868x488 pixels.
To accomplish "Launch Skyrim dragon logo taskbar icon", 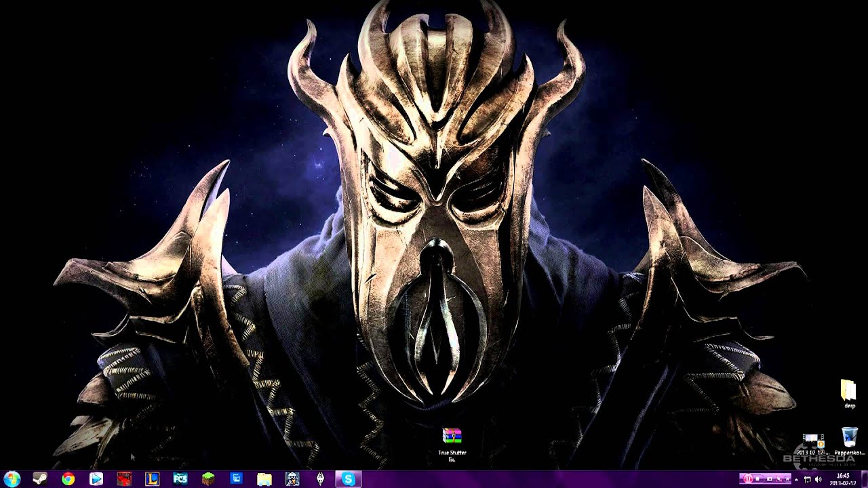I will click(320, 479).
